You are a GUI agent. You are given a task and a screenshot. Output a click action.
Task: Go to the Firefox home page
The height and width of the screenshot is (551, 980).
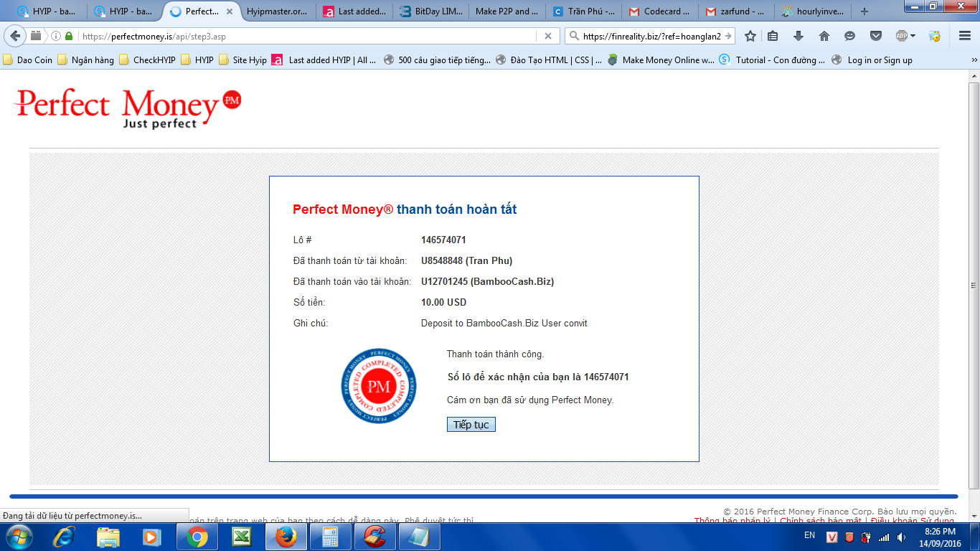824,36
